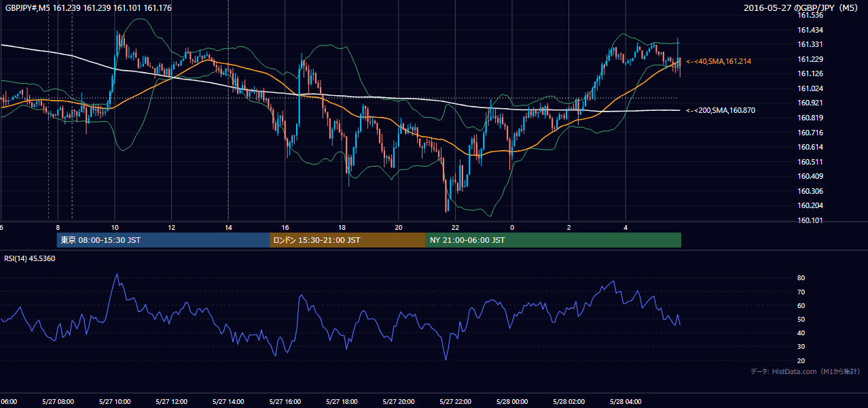Image resolution: width=868 pixels, height=408 pixels.
Task: Click the 5/28 02:00 bottom time label
Action: click(x=568, y=401)
